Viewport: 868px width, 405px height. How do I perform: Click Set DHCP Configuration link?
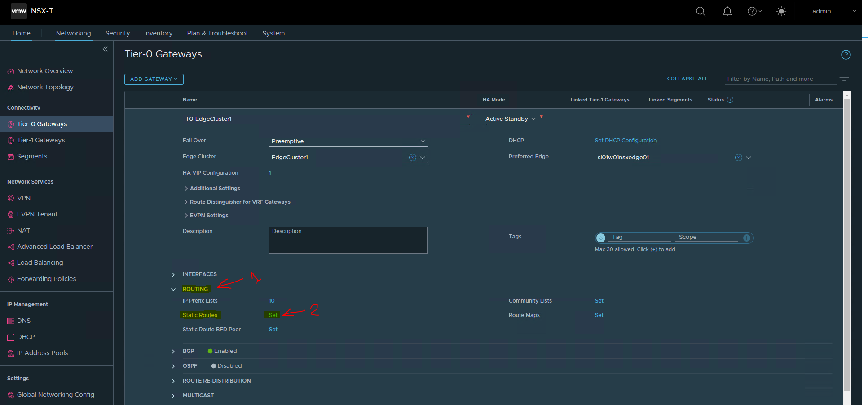click(626, 141)
